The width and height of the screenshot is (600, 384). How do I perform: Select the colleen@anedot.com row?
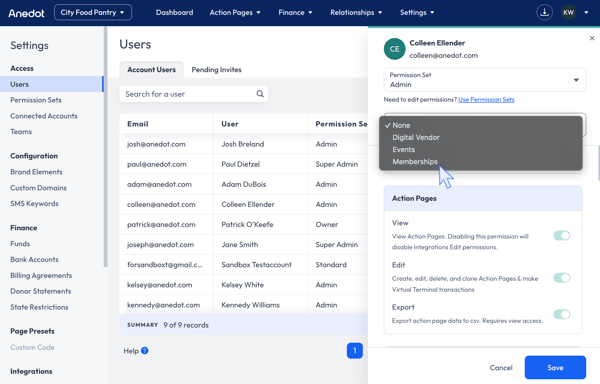[243, 204]
